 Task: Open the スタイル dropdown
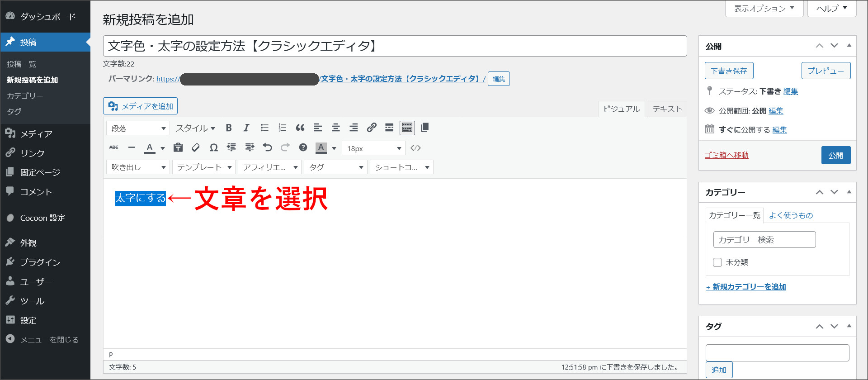(x=195, y=128)
